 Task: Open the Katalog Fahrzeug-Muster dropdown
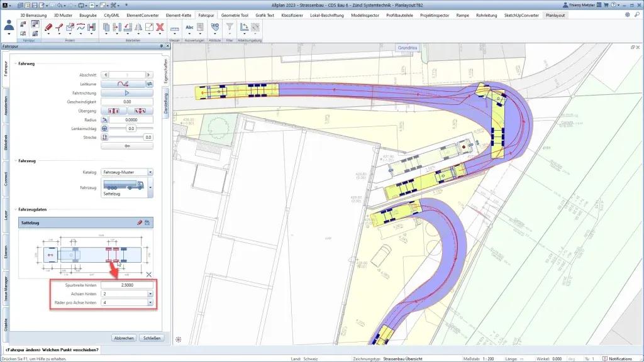coord(150,172)
